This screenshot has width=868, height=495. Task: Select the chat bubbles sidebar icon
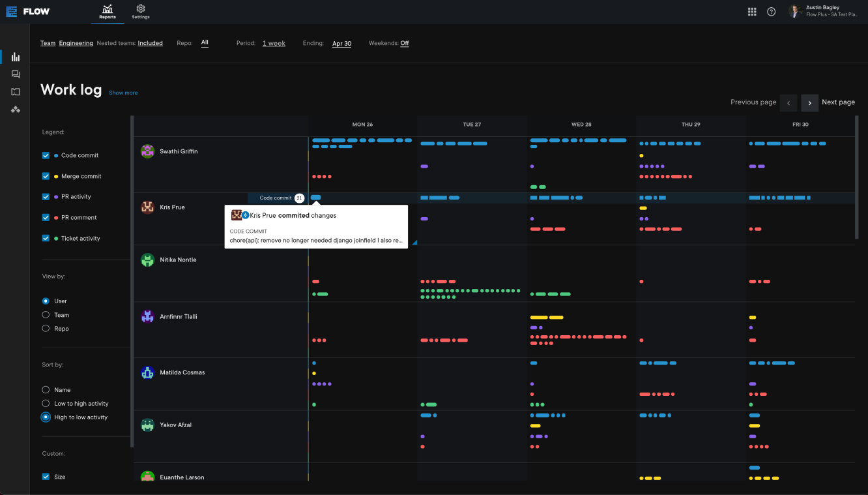pyautogui.click(x=16, y=74)
